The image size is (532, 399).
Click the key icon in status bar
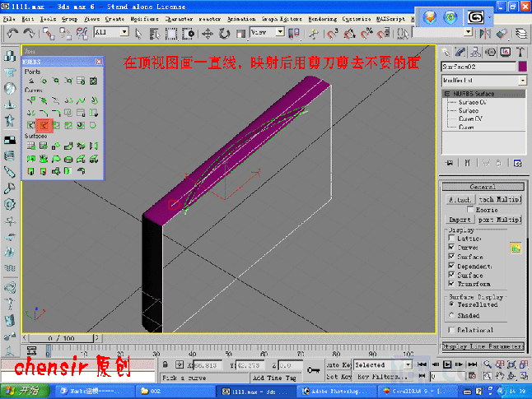coord(313,370)
